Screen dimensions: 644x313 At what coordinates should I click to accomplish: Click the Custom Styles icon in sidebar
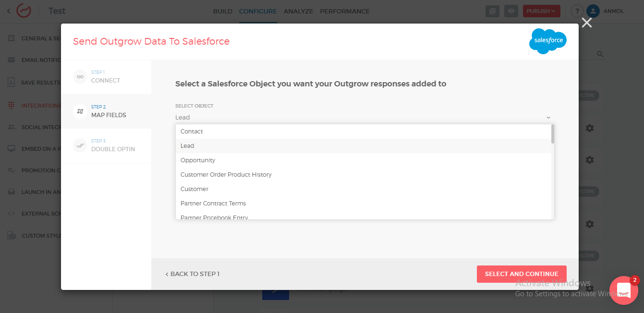pos(12,236)
